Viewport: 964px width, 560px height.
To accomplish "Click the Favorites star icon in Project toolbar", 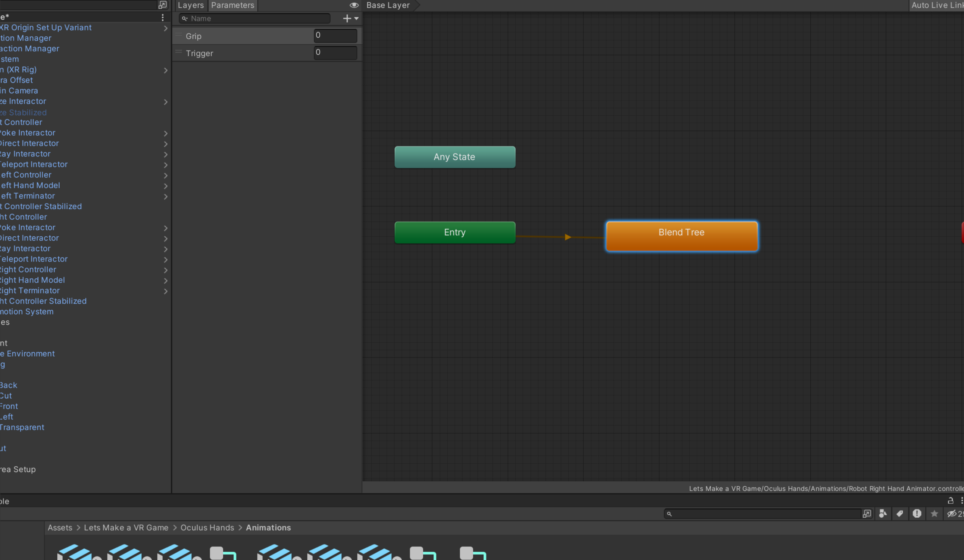I will tap(934, 514).
